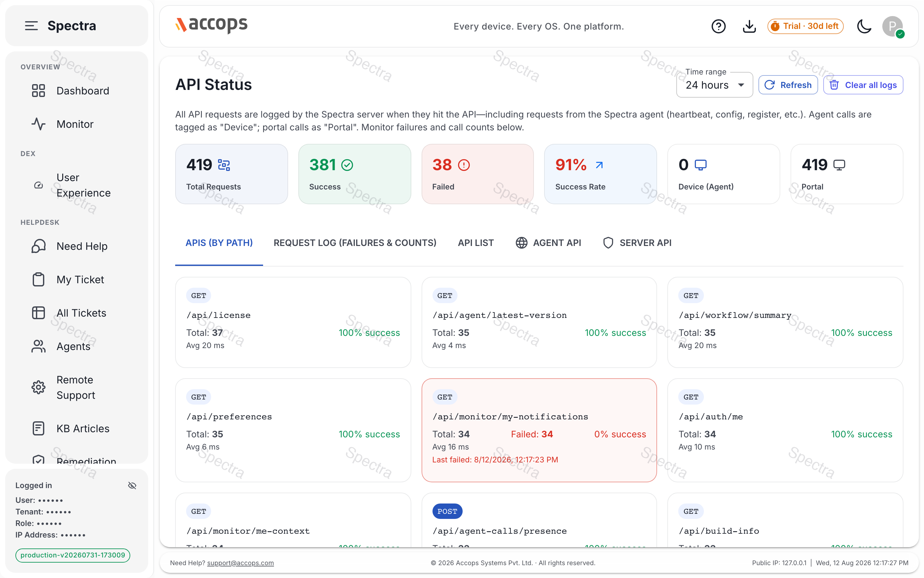Viewport: 924px width, 578px height.
Task: Click the production version badge
Action: (73, 555)
